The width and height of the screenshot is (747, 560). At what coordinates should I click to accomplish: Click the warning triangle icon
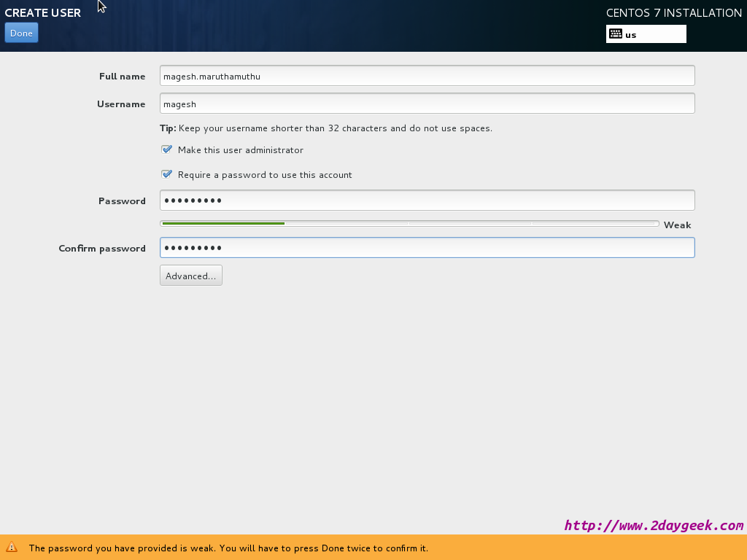[x=12, y=547]
